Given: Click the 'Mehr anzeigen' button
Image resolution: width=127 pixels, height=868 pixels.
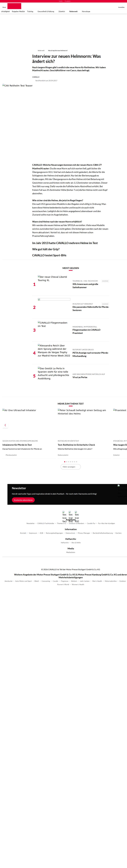Looking at the screenshot, I should 70,467.
